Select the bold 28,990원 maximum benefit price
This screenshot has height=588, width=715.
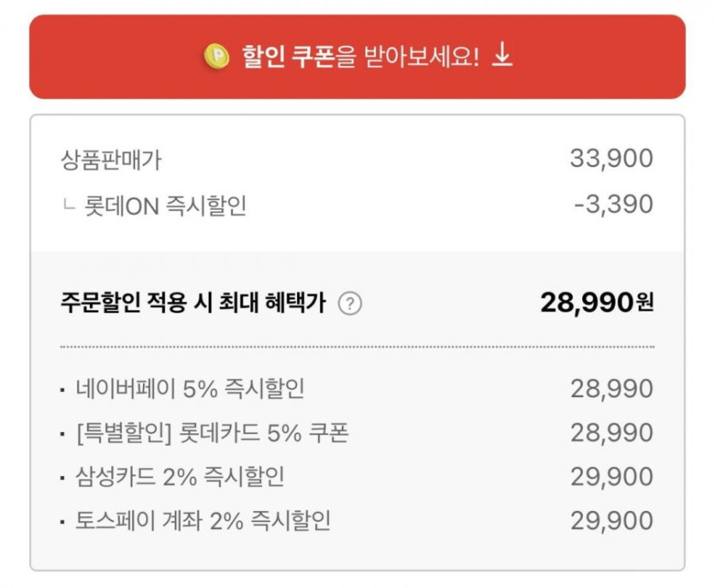597,302
